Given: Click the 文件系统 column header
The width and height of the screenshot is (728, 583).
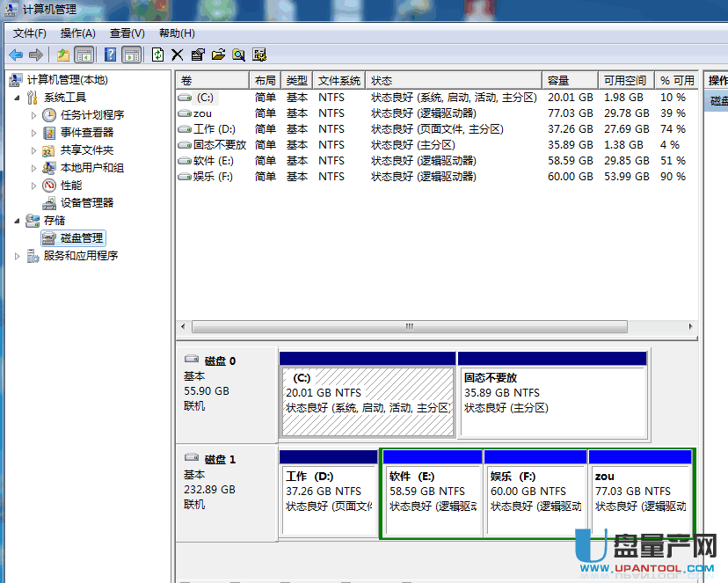Looking at the screenshot, I should pos(339,80).
